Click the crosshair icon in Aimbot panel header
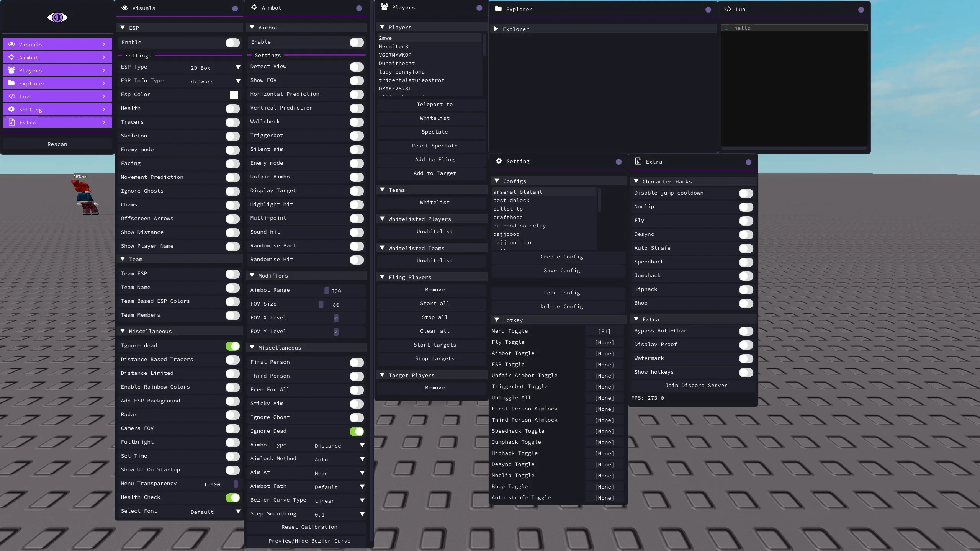This screenshot has height=551, width=980. click(x=254, y=7)
